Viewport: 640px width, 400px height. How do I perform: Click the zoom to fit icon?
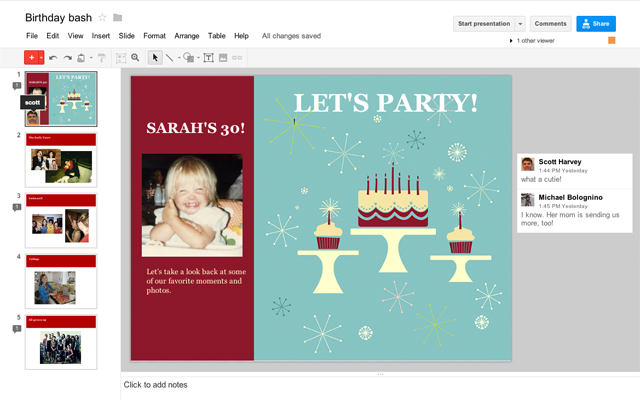coord(121,58)
